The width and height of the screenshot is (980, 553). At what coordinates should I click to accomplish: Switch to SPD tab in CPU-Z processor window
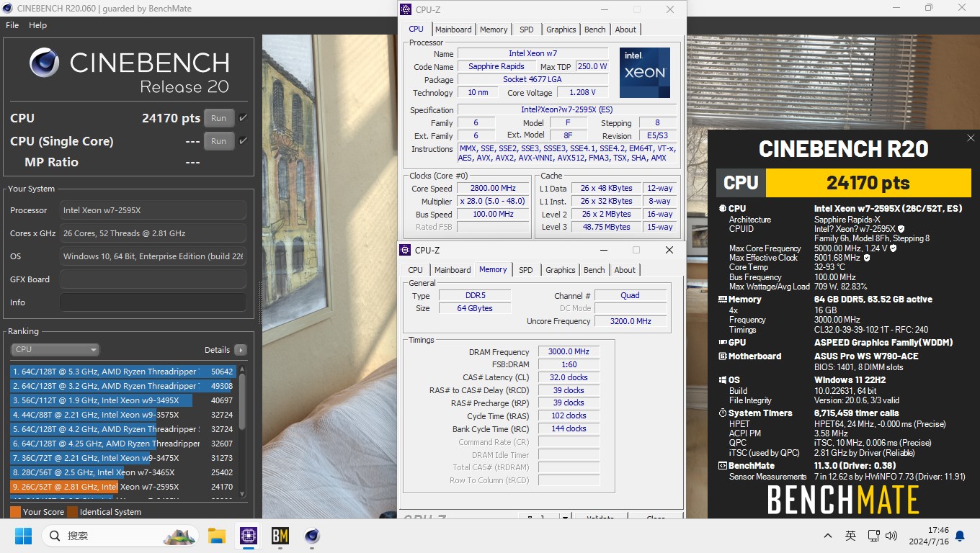527,30
